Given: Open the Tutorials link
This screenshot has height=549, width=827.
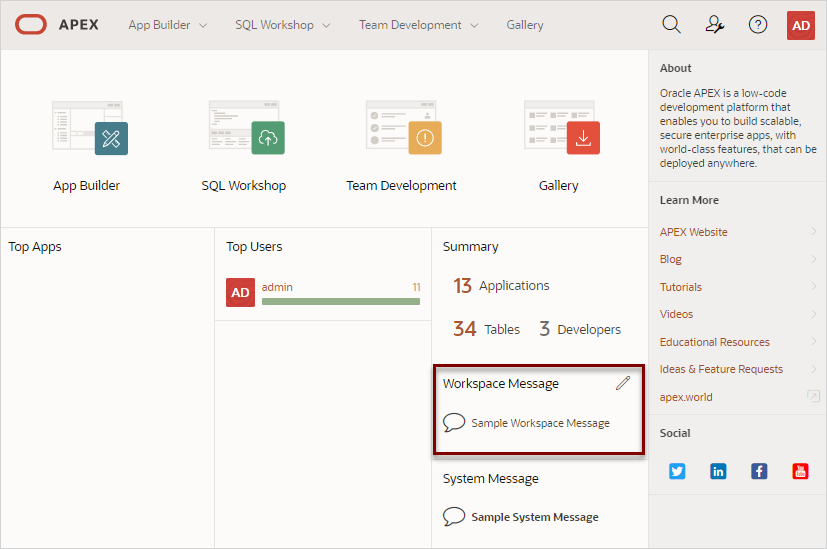Looking at the screenshot, I should [680, 287].
